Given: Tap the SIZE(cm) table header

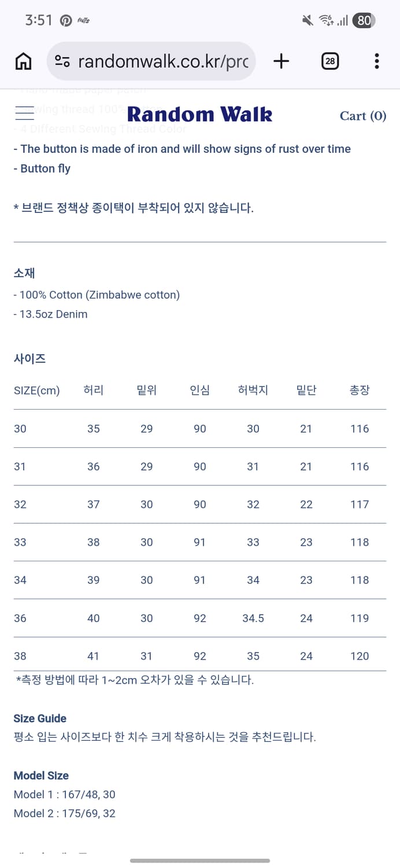Looking at the screenshot, I should click(37, 390).
